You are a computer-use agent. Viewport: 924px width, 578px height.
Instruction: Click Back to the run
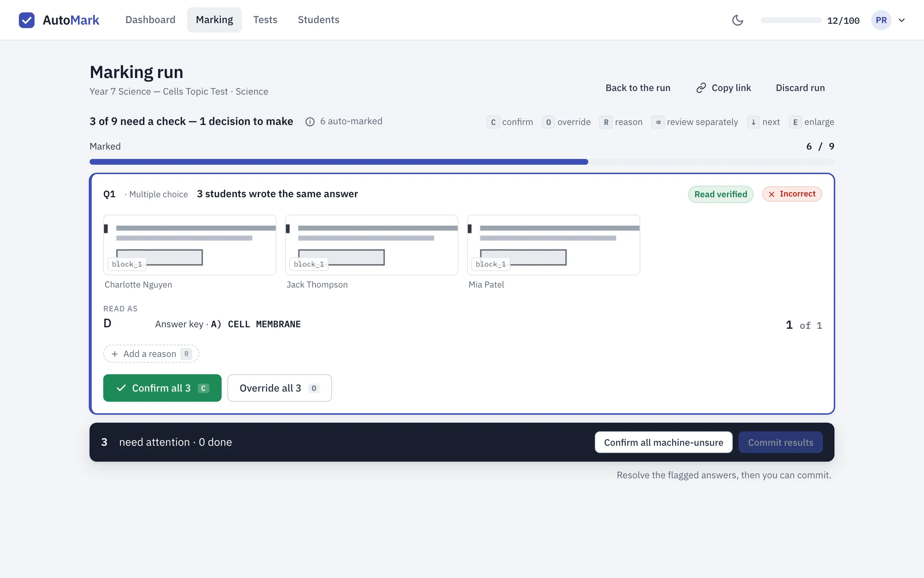coord(638,88)
